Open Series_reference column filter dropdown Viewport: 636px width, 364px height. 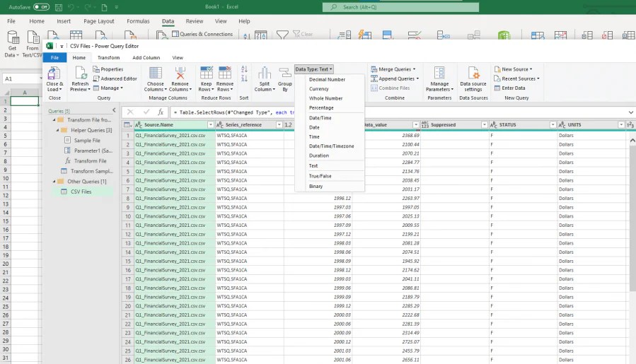click(279, 125)
